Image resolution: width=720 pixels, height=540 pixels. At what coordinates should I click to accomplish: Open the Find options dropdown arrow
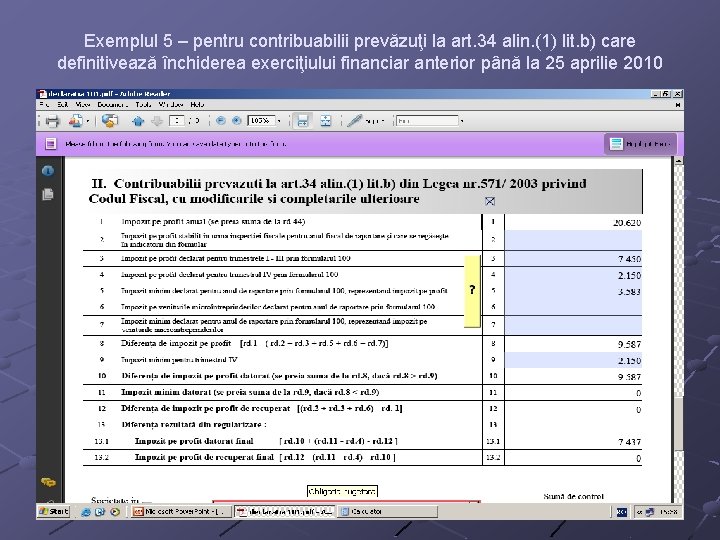pyautogui.click(x=462, y=121)
